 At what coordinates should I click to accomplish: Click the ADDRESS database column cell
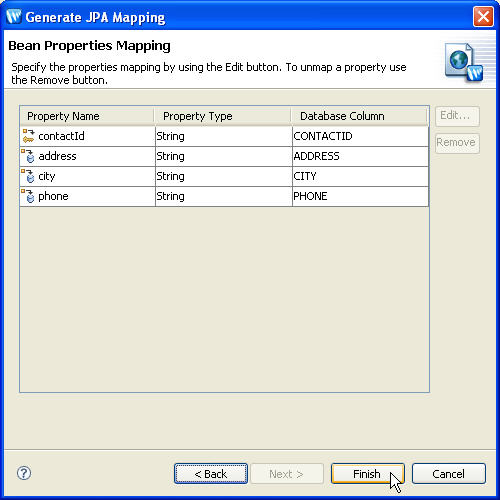pyautogui.click(x=360, y=156)
